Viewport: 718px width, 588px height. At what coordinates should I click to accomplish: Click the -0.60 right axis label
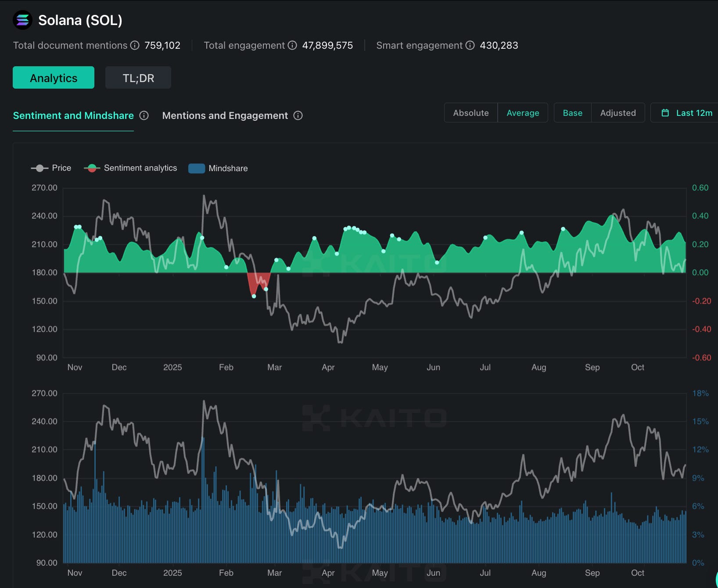point(701,358)
